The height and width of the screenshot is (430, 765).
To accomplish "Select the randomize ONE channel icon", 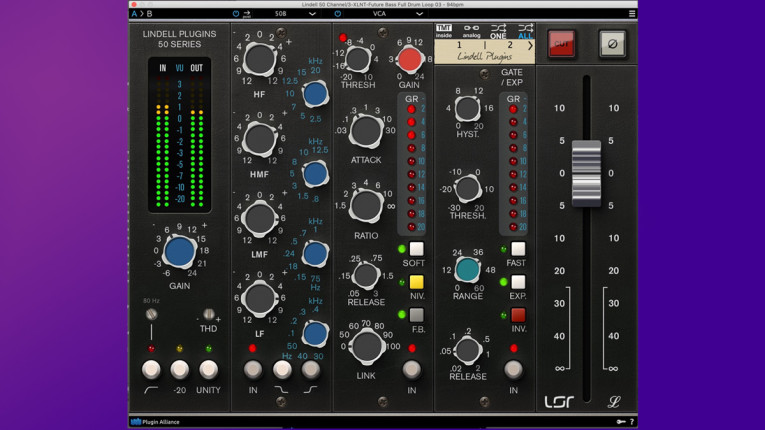I will click(498, 31).
